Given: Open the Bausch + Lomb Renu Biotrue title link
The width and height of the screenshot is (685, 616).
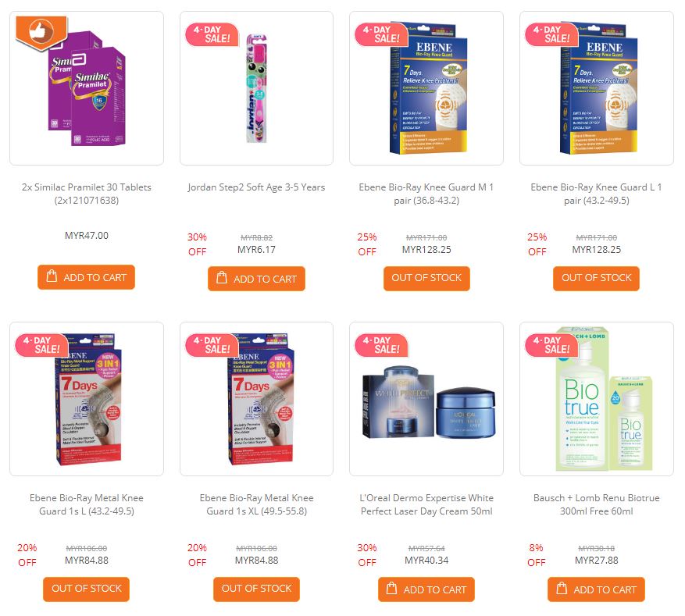Looking at the screenshot, I should pyautogui.click(x=596, y=504).
